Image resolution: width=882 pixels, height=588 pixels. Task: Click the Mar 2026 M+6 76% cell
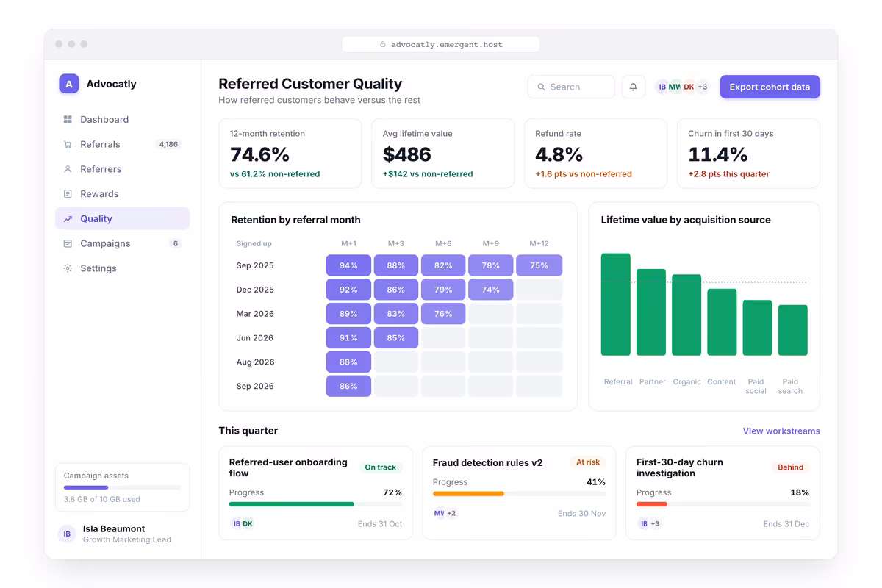point(443,314)
